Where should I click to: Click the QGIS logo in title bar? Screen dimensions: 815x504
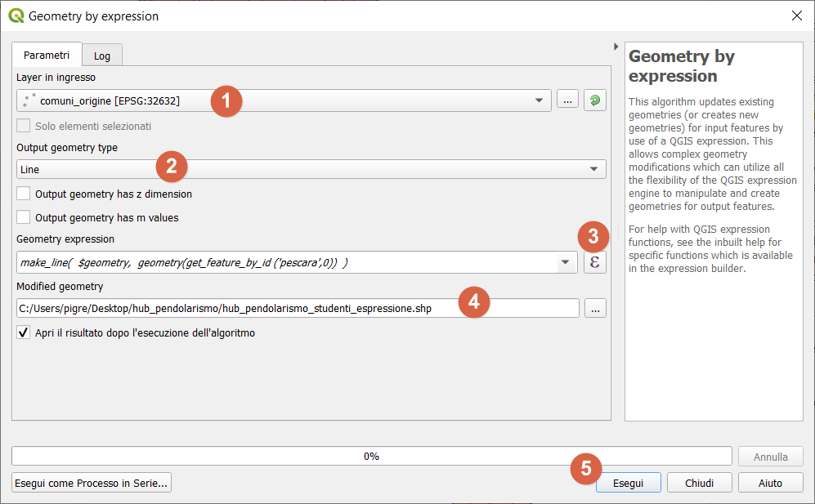[16, 16]
